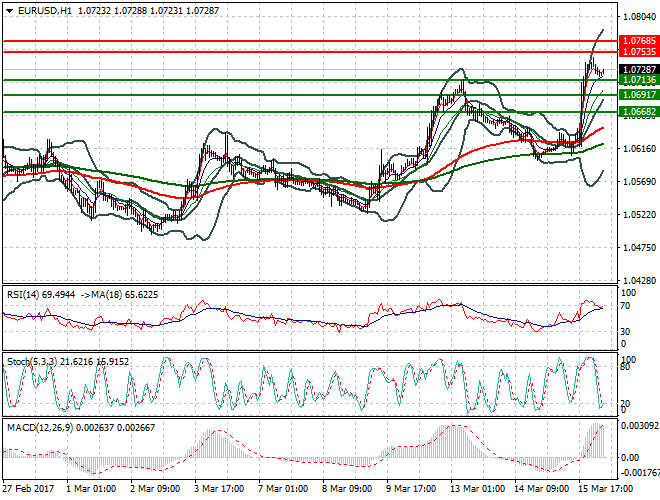Click the 27 Feb 2017 date label
Viewport: 660px width, 500px height.
tap(30, 488)
